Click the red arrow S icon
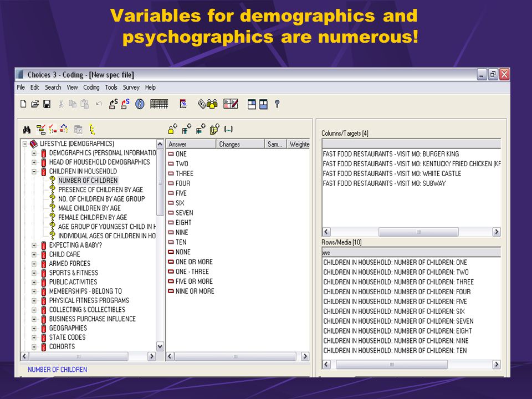The width and height of the screenshot is (532, 399). point(125,104)
